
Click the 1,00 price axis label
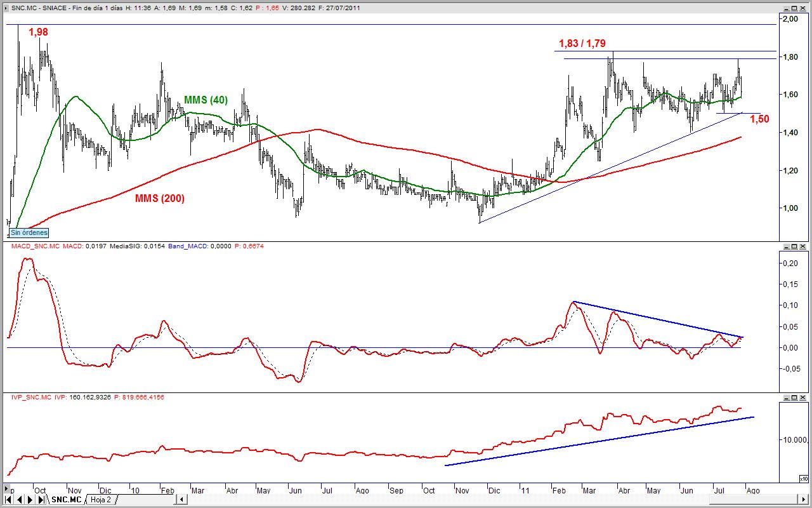pos(790,208)
